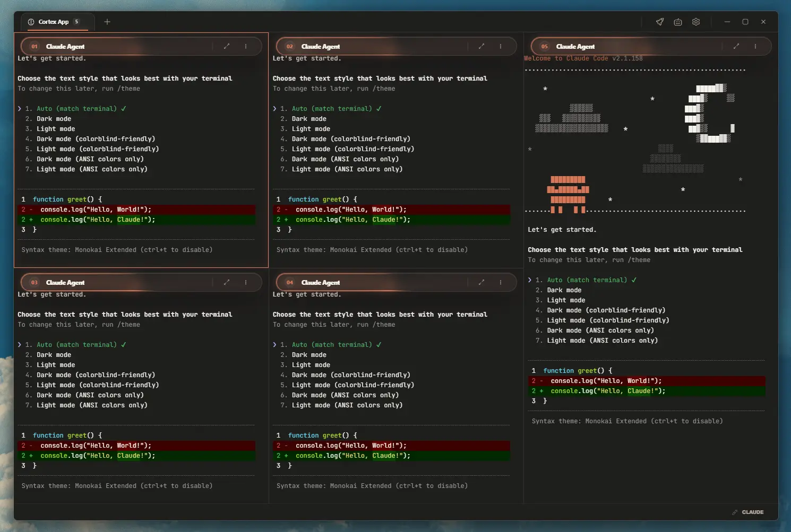
Task: Expand pane 02 with the arrows icon
Action: tap(482, 46)
